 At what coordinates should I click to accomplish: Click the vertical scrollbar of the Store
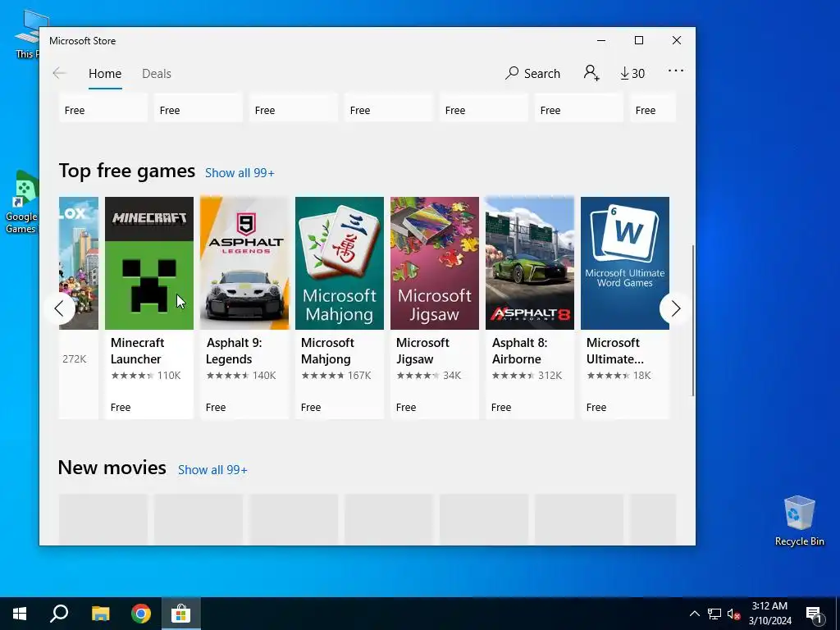pyautogui.click(x=692, y=321)
